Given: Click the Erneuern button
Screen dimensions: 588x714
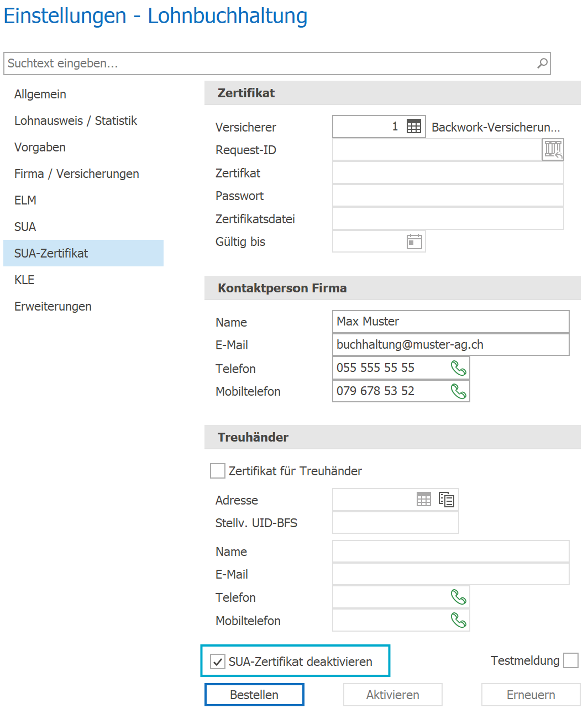Looking at the screenshot, I should click(531, 695).
